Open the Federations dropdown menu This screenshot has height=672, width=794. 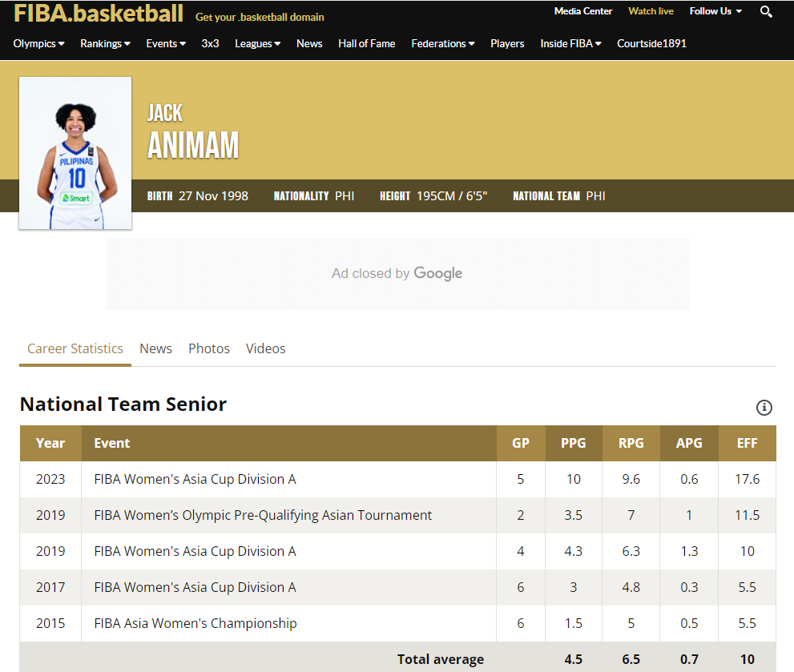tap(442, 43)
